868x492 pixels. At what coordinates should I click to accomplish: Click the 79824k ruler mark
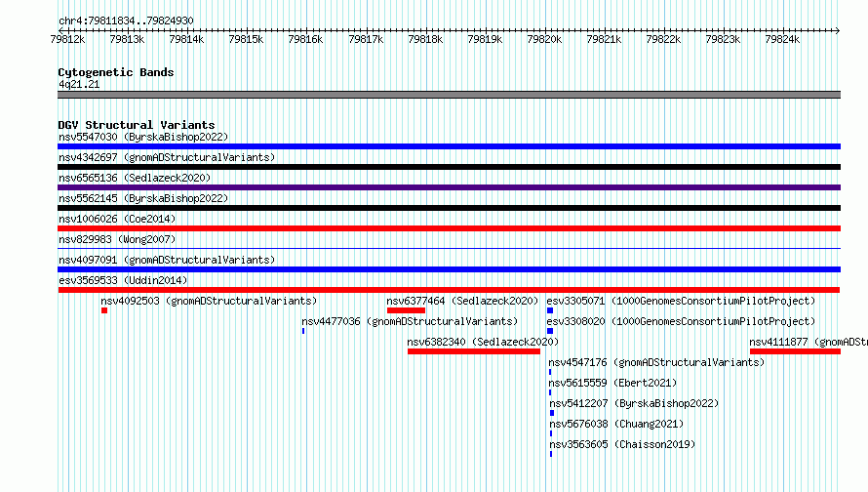point(782,39)
